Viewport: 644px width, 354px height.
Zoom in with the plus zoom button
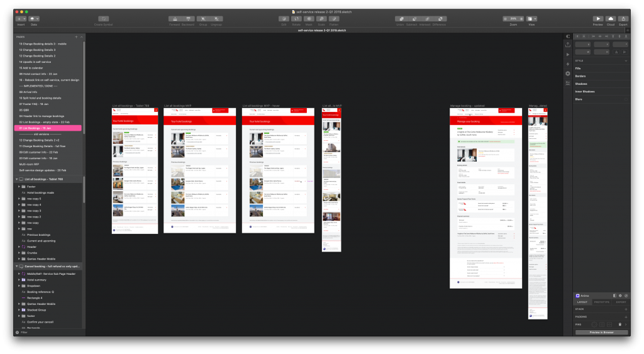[x=521, y=19]
